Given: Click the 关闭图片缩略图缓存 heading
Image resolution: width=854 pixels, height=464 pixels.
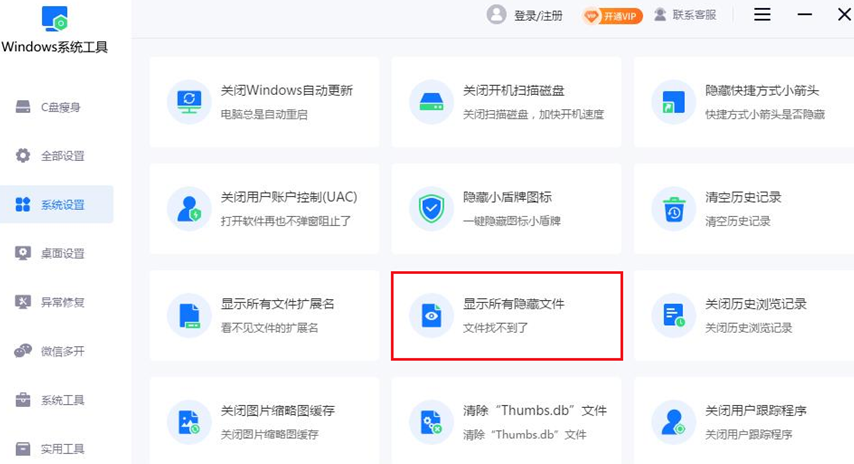Looking at the screenshot, I should [278, 411].
